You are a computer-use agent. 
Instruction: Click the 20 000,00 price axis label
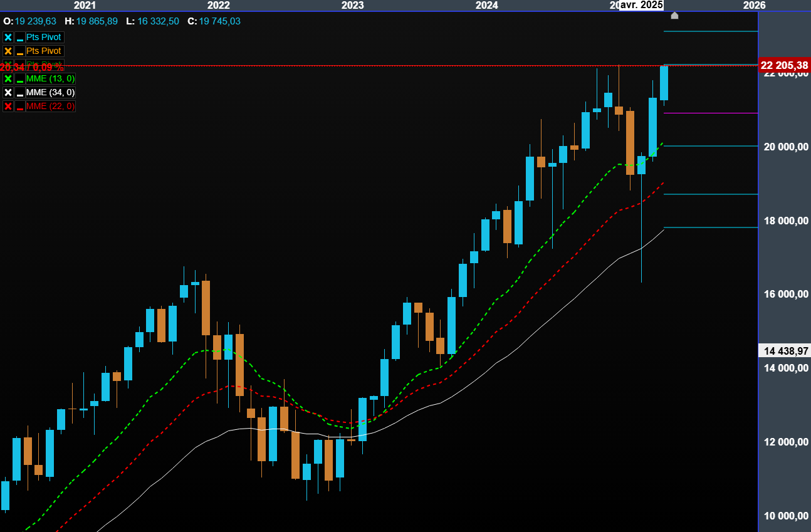click(785, 147)
